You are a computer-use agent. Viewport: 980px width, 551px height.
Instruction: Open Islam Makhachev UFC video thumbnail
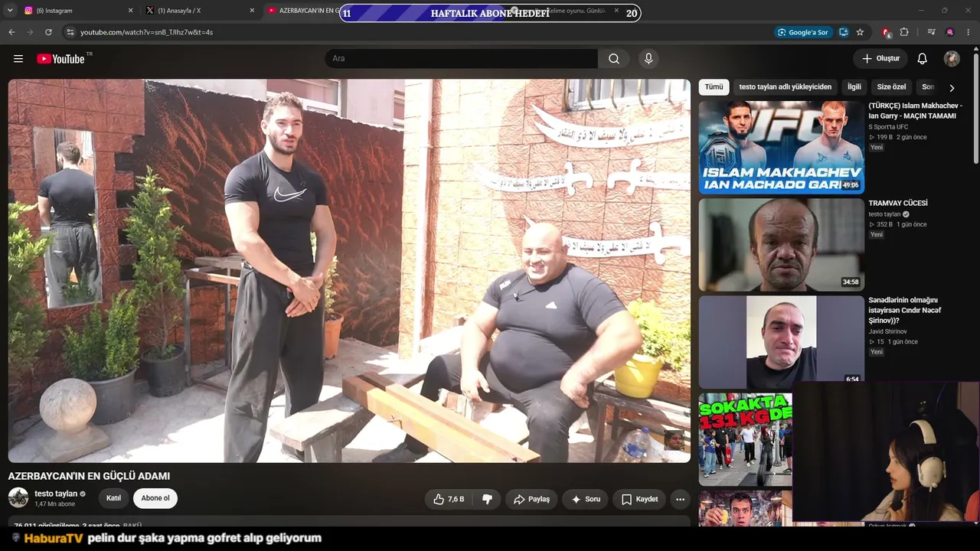point(781,147)
